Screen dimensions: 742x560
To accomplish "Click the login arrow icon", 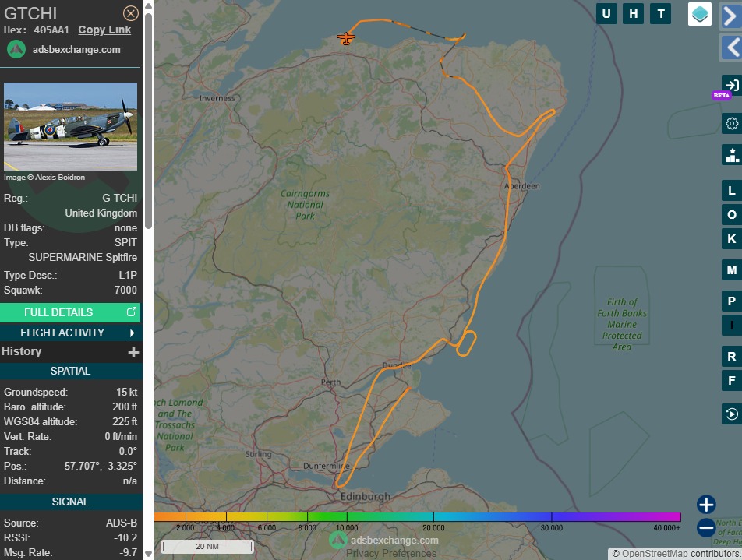I will coord(731,85).
